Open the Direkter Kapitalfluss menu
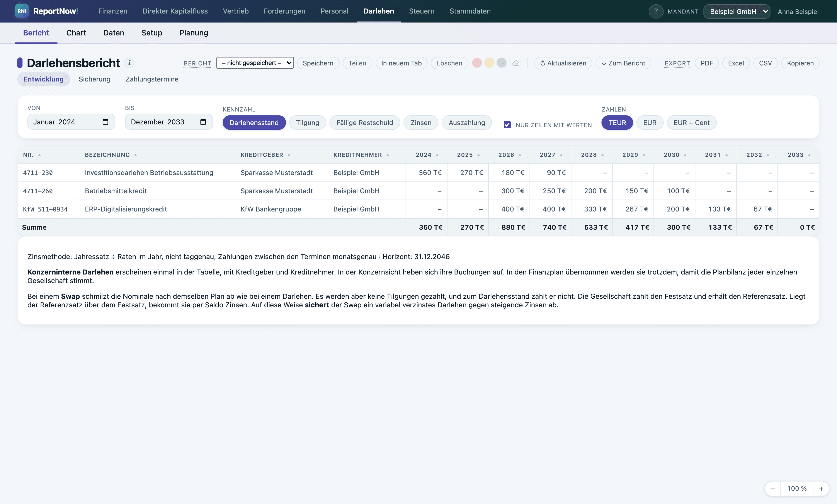 175,11
